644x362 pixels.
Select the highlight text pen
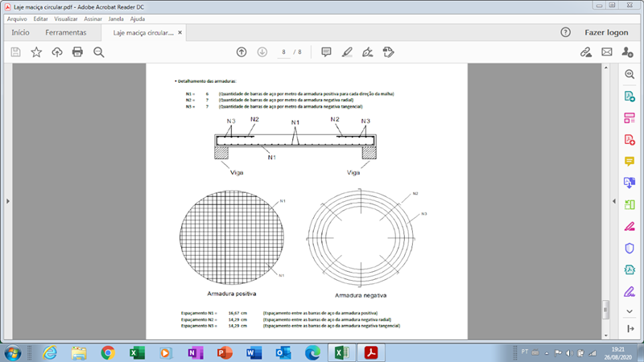pos(347,52)
